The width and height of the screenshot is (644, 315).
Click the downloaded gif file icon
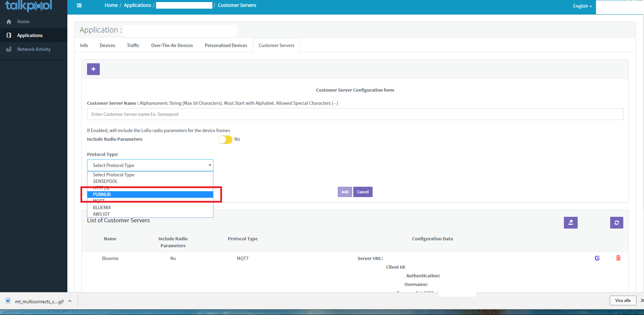coord(8,301)
